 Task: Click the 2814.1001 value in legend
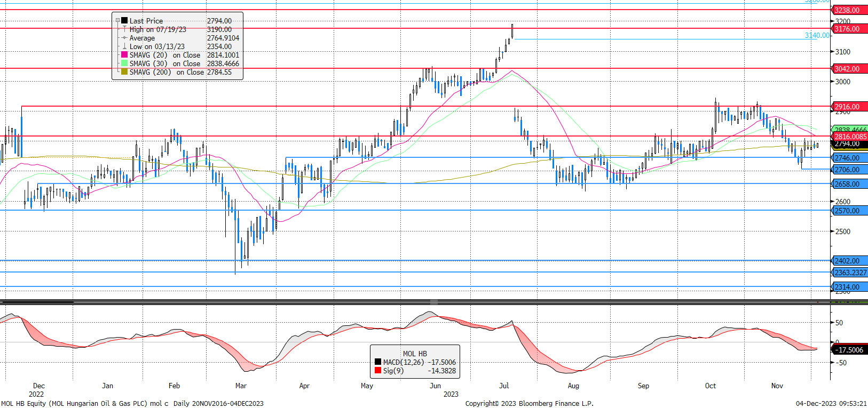pyautogui.click(x=223, y=55)
